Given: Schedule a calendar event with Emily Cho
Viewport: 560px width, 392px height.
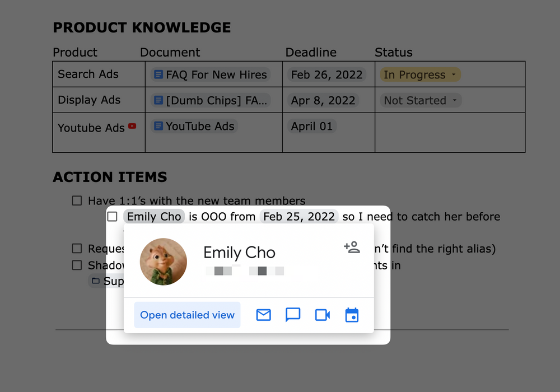Looking at the screenshot, I should pyautogui.click(x=352, y=315).
